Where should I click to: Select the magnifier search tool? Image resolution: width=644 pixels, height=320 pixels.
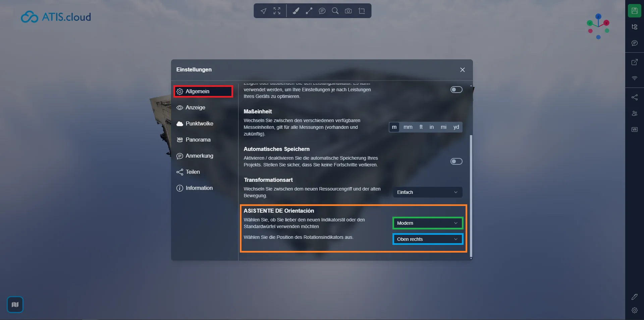(x=335, y=11)
